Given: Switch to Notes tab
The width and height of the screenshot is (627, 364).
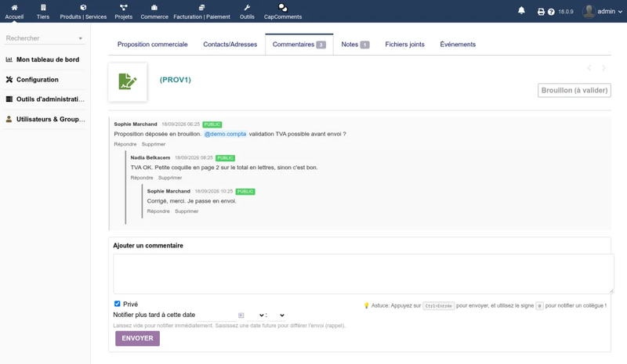Looking at the screenshot, I should click(355, 45).
